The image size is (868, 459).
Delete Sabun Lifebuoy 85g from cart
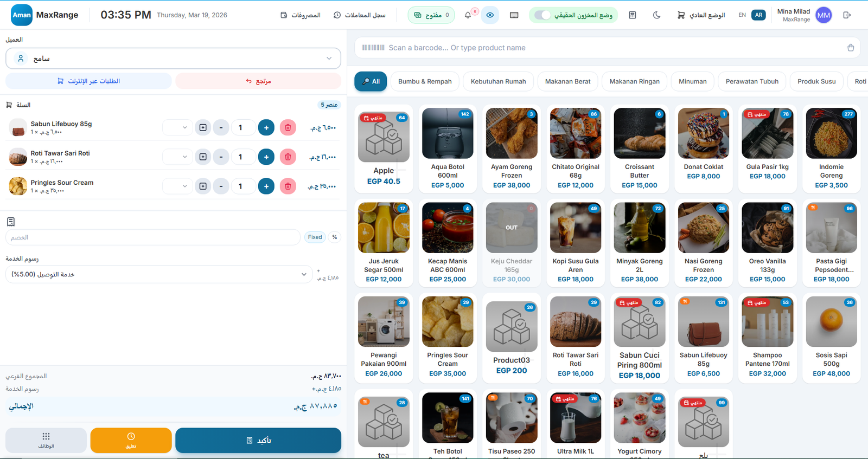coord(288,128)
